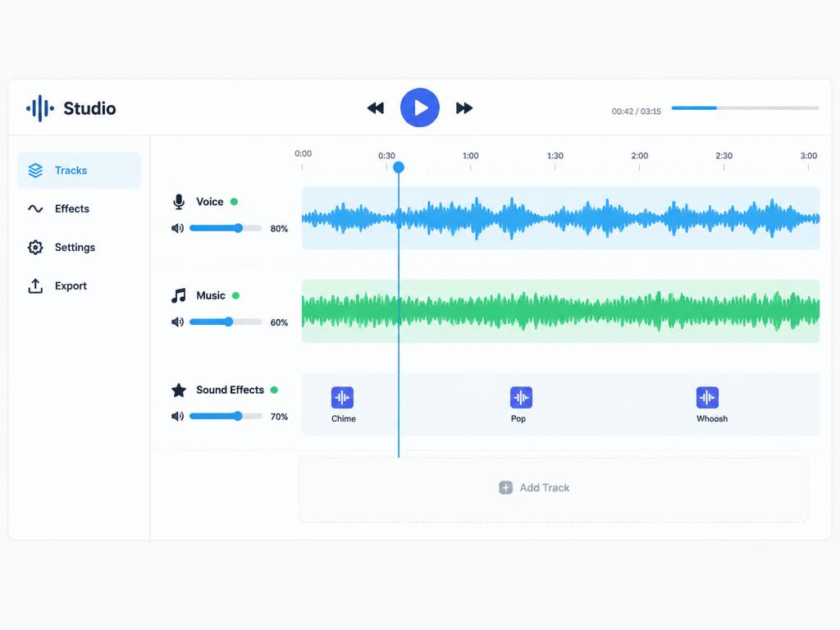The height and width of the screenshot is (630, 840).
Task: Click the Voice microphone icon
Action: (x=179, y=202)
